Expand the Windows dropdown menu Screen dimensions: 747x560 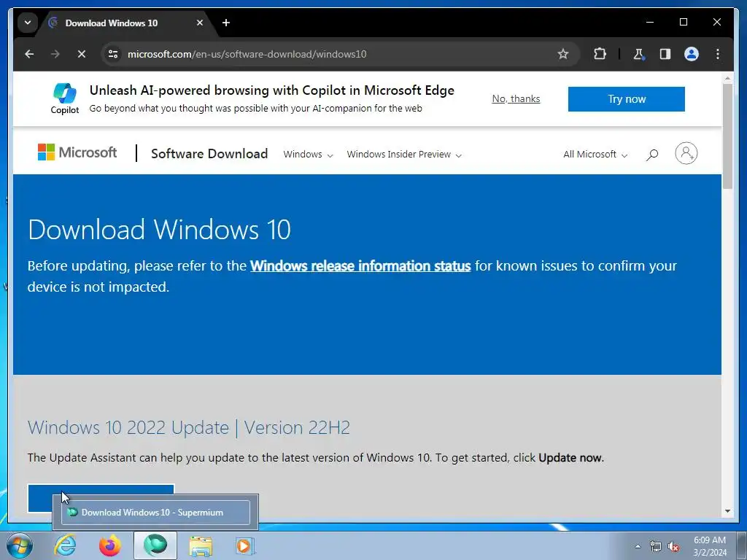(x=308, y=155)
